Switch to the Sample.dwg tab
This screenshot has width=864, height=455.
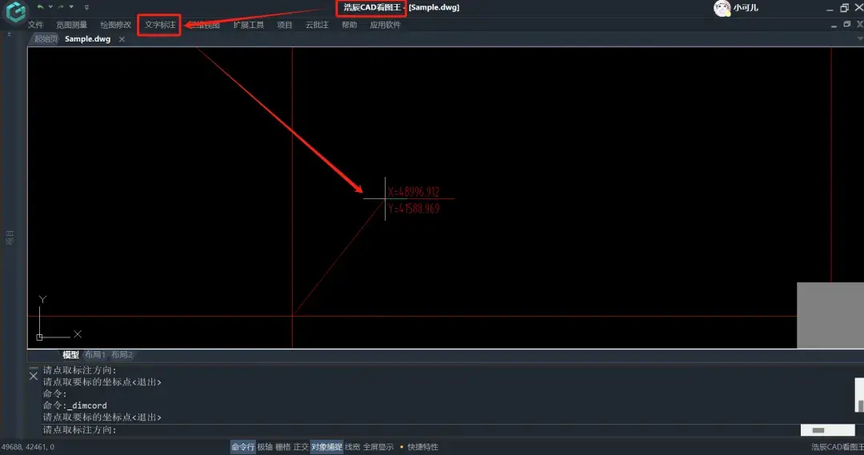pos(88,39)
